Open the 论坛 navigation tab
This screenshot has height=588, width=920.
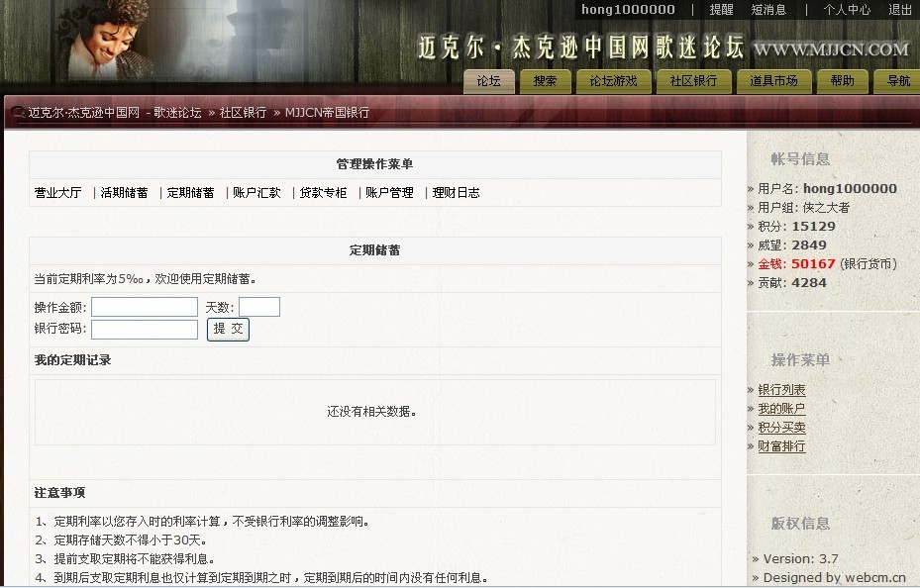[x=489, y=81]
